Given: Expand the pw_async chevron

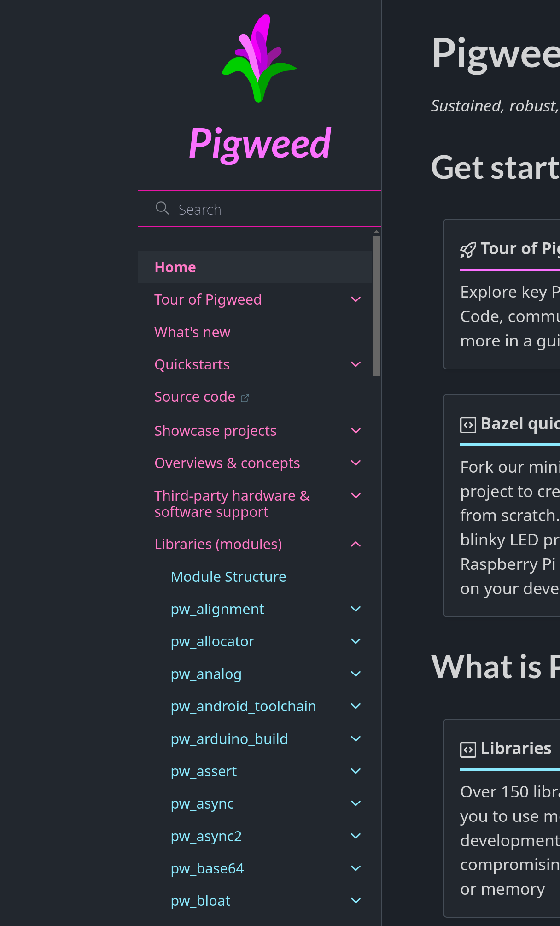Looking at the screenshot, I should point(356,803).
